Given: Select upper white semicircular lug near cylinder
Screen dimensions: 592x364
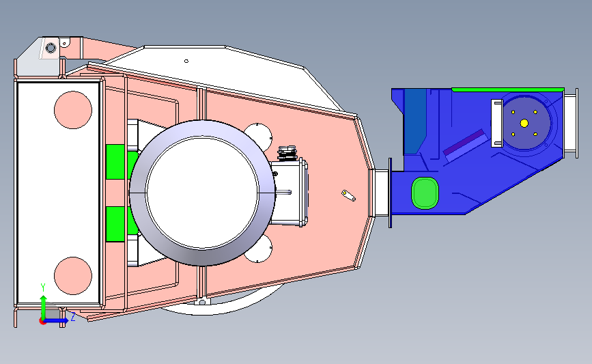Looking at the screenshot, I should (x=258, y=136).
